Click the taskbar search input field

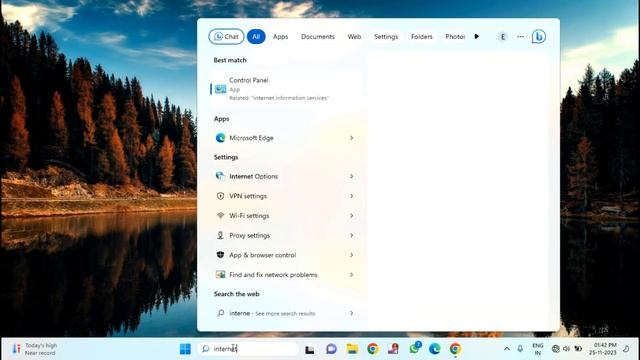tap(248, 349)
